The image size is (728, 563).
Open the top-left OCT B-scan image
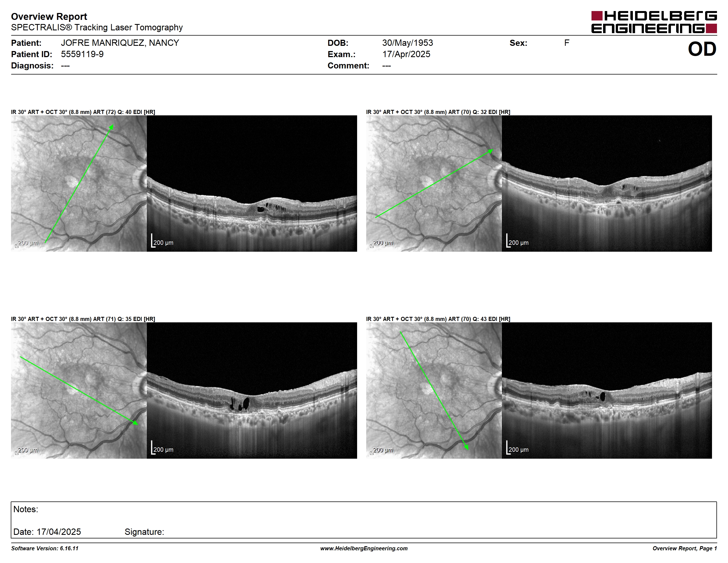(252, 184)
